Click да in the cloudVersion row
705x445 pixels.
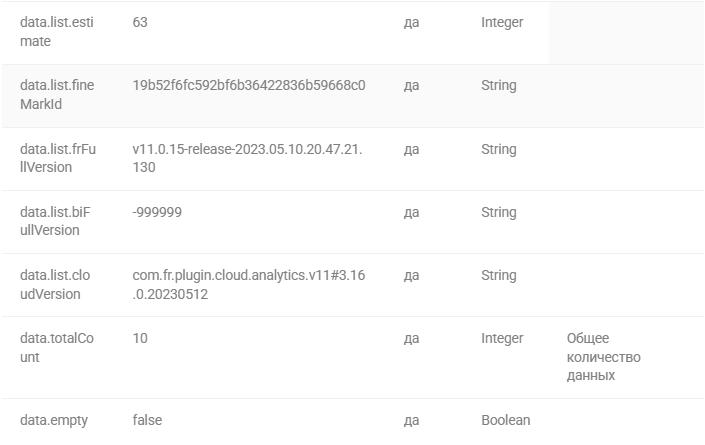pos(411,276)
